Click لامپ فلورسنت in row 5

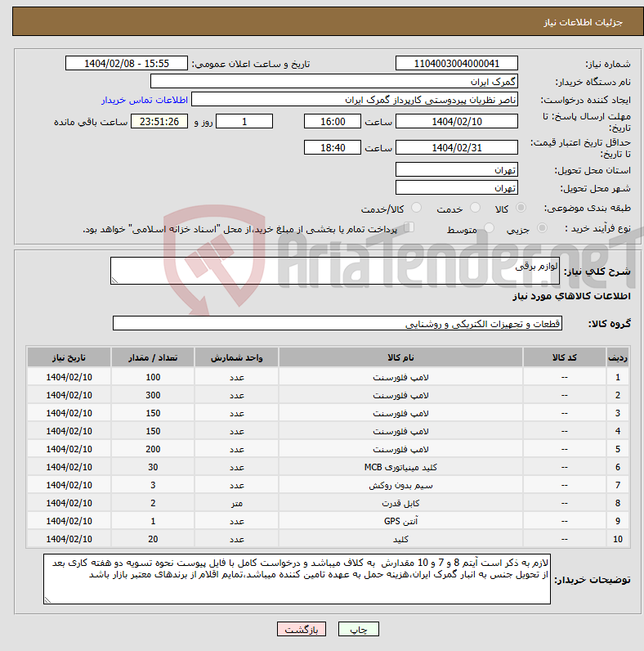pos(400,449)
